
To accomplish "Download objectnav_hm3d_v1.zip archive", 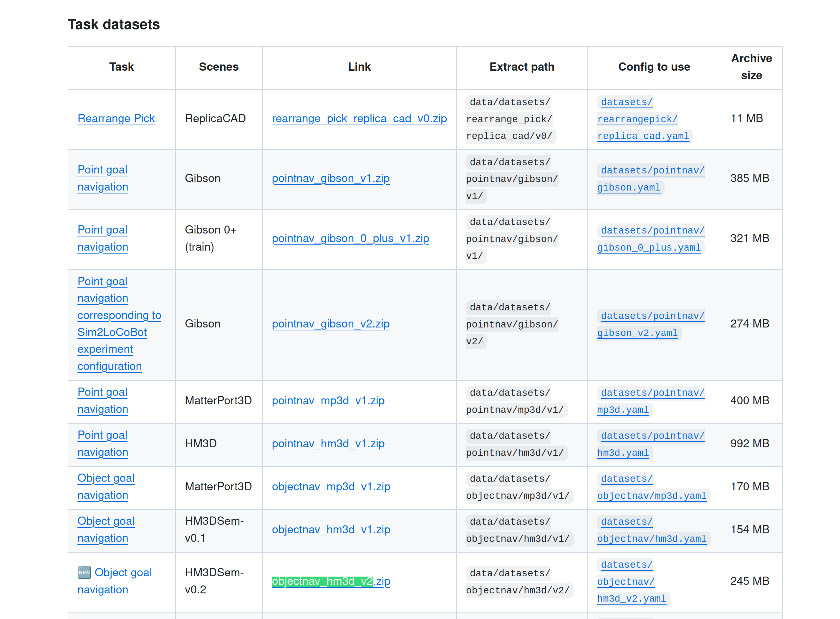I will 331,529.
